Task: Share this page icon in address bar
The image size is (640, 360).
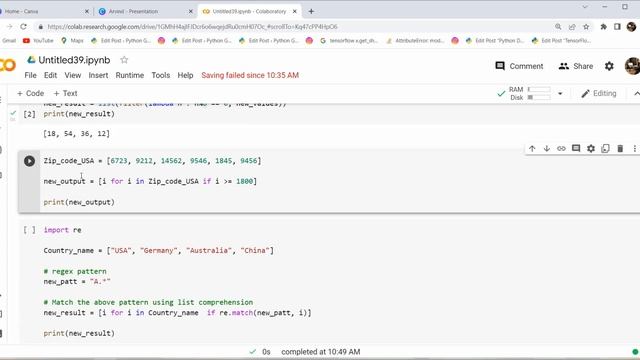Action: pos(572,27)
